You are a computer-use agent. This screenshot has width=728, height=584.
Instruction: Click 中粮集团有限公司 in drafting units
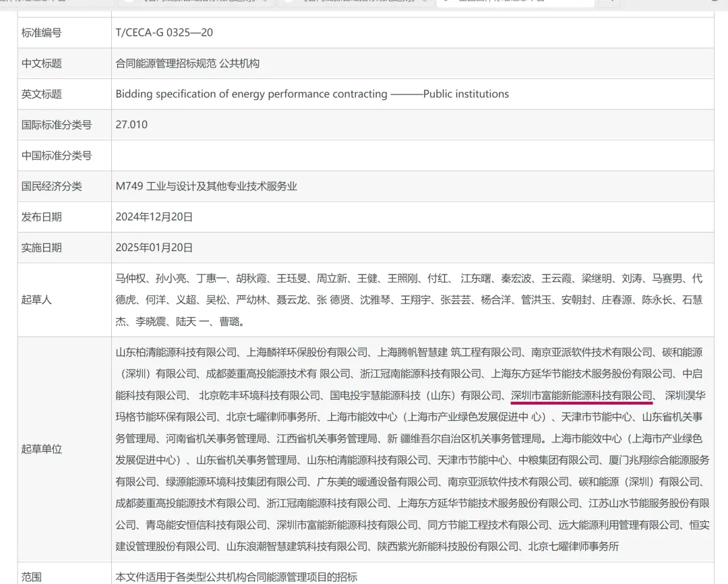click(x=559, y=461)
